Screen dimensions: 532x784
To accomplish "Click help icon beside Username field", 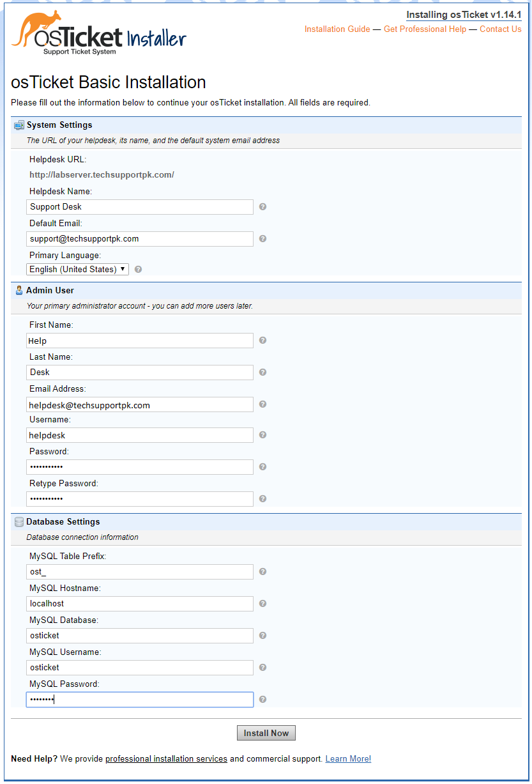I will pos(262,435).
